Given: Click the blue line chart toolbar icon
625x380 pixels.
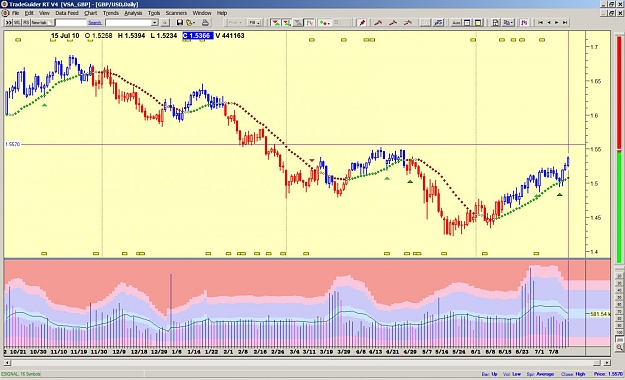Looking at the screenshot, I should pos(438,23).
